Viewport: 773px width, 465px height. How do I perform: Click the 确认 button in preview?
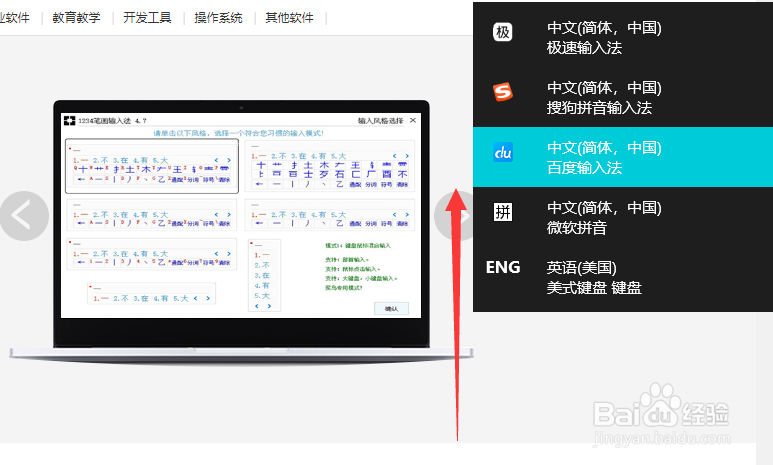[x=391, y=309]
